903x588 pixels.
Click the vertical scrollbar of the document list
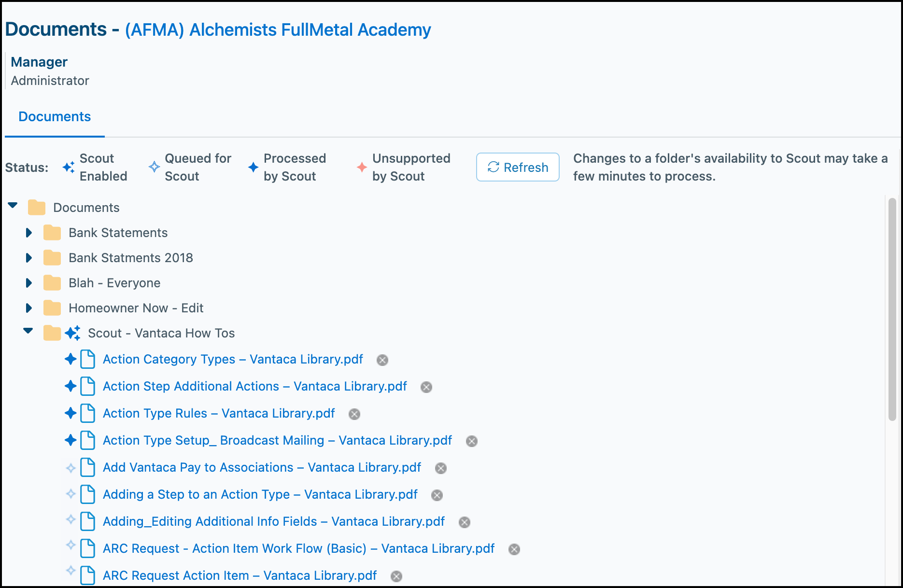[892, 309]
